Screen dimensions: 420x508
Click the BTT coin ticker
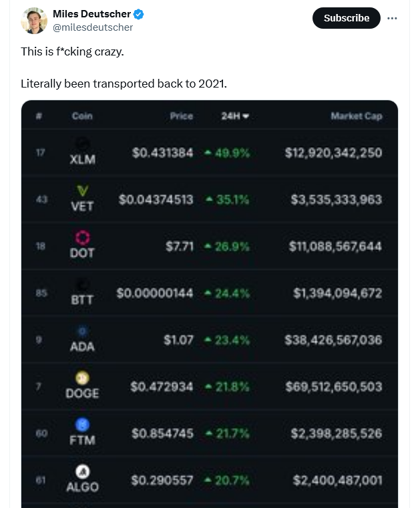point(83,300)
